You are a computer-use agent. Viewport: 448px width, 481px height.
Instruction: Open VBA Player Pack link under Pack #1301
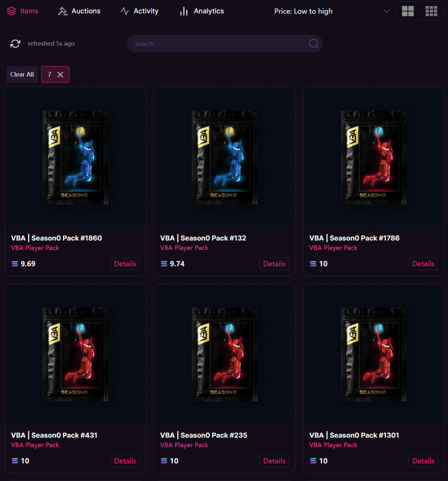click(334, 445)
